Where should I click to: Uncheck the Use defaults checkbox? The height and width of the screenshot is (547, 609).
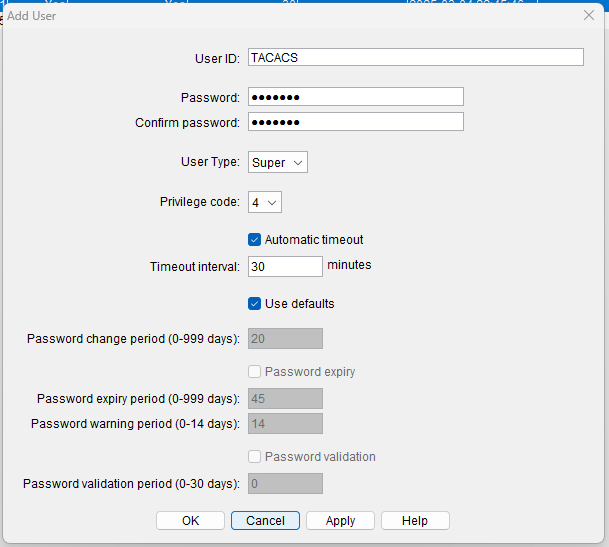click(x=254, y=304)
